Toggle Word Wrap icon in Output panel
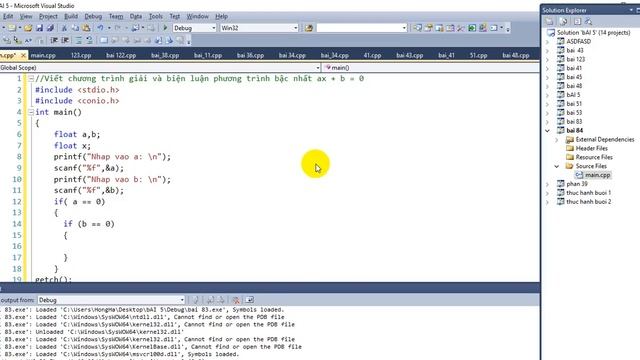This screenshot has height=360, width=640. (249, 300)
